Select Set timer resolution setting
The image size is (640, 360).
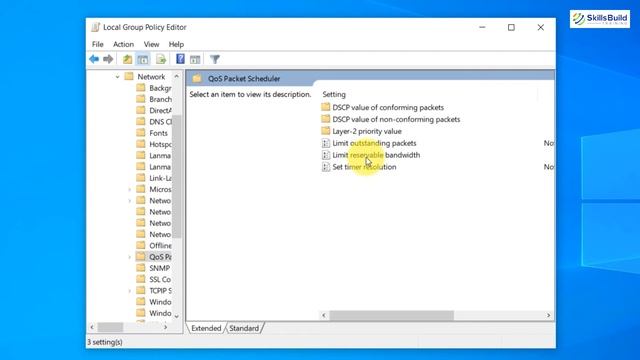364,167
